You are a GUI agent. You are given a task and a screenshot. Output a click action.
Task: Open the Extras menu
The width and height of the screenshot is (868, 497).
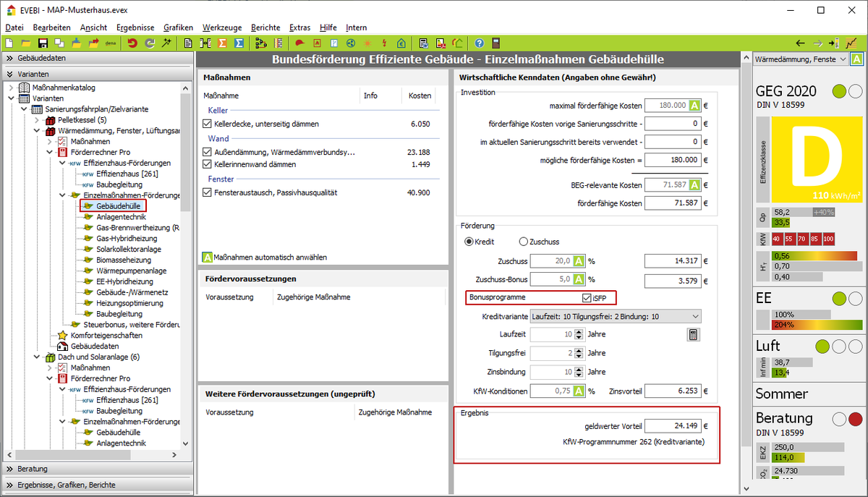299,27
